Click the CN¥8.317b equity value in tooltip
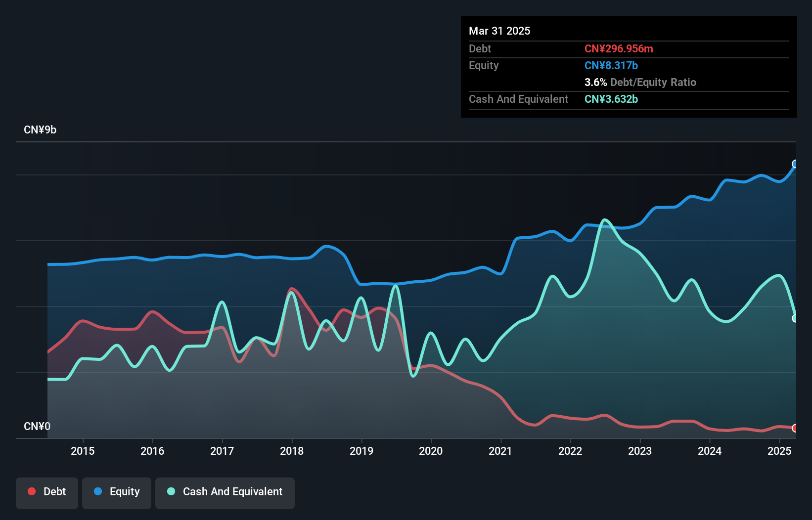812x520 pixels. click(611, 65)
